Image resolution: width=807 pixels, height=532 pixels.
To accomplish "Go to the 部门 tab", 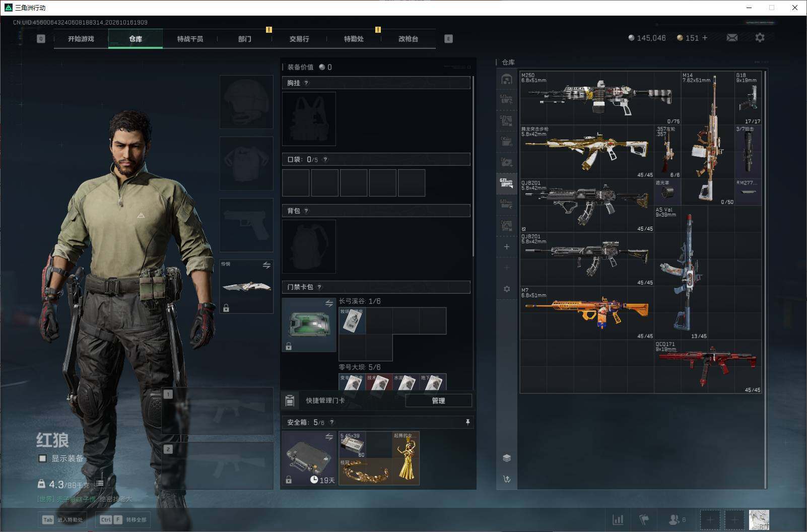I will click(x=245, y=39).
